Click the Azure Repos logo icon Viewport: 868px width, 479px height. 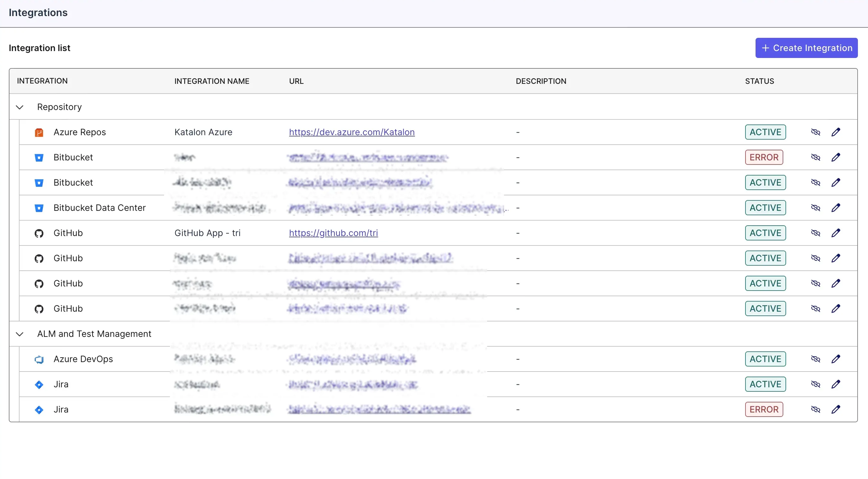pyautogui.click(x=39, y=132)
